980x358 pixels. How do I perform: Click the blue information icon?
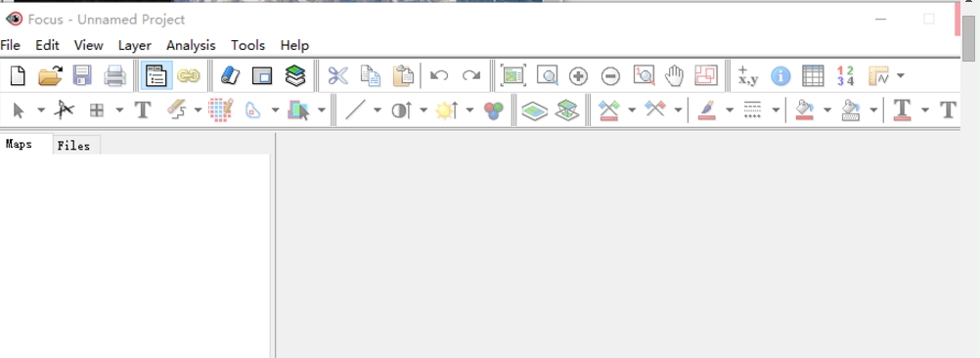780,76
